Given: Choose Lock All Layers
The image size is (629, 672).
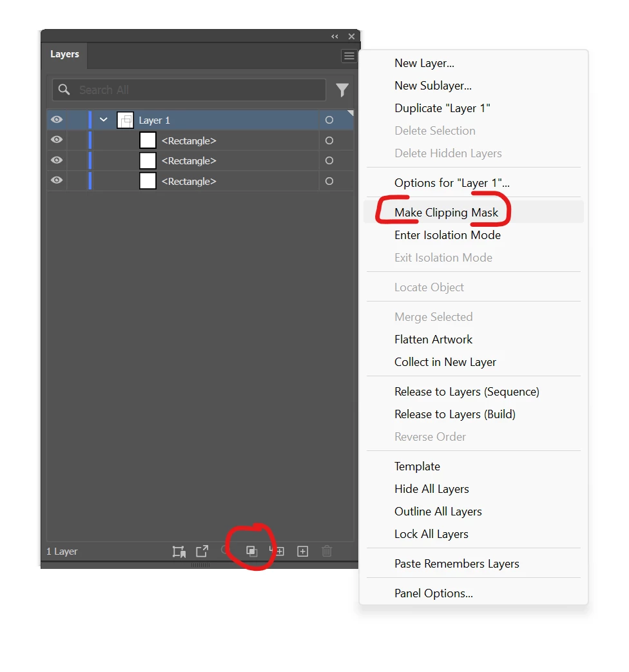Looking at the screenshot, I should point(431,534).
